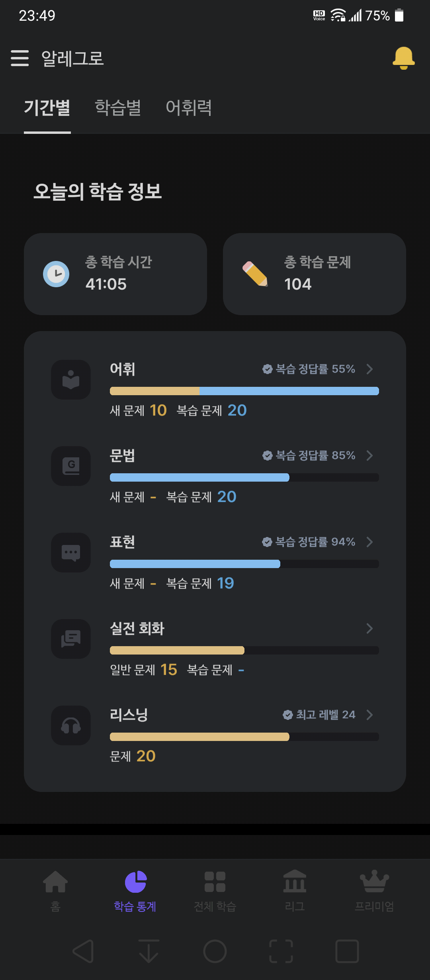Open 프리미엄 crown tab
This screenshot has height=980, width=430.
(x=374, y=891)
